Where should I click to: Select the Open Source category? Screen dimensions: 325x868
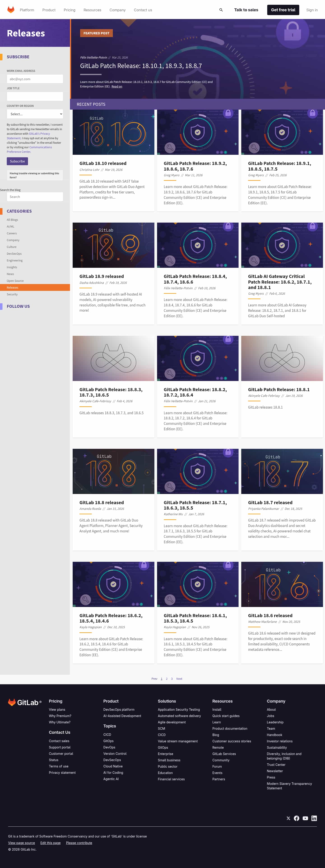(15, 281)
